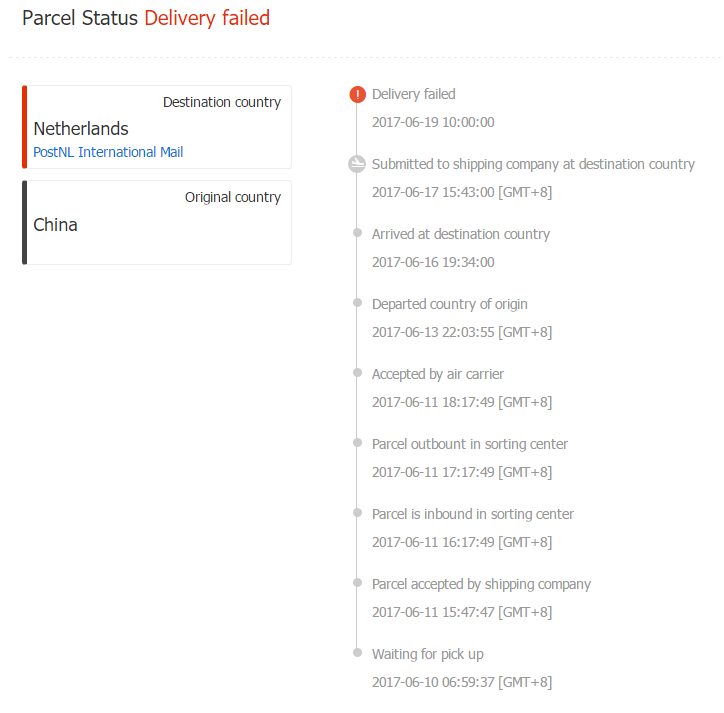
Task: Click the red Delivery failed status heading
Action: (207, 18)
